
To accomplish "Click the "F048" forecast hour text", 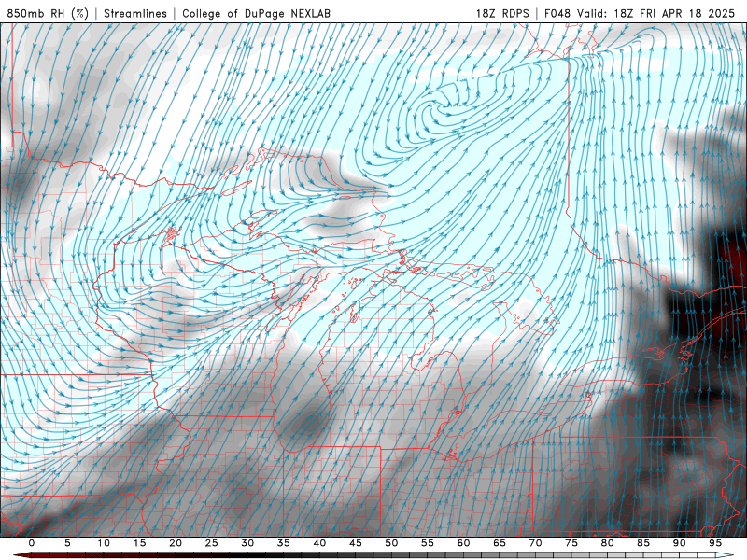I will coord(557,13).
